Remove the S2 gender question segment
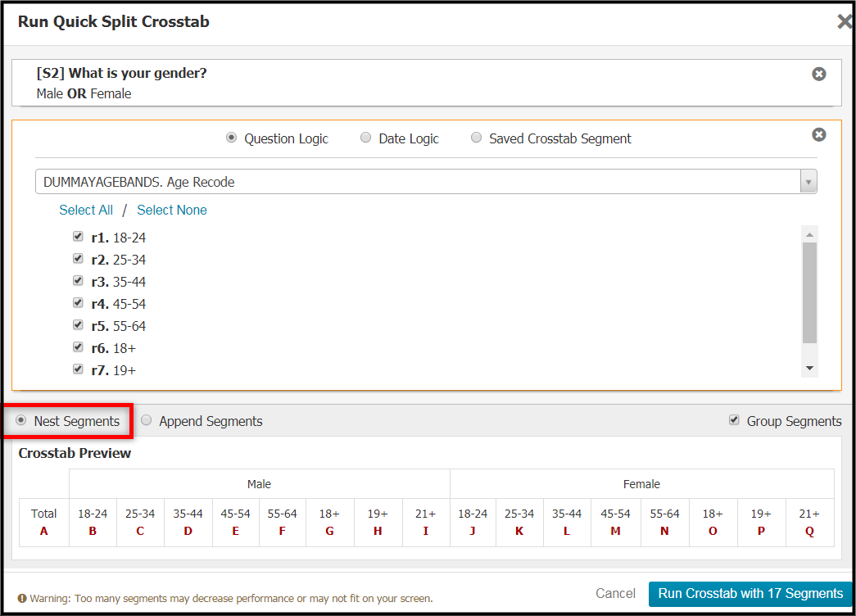Image resolution: width=856 pixels, height=616 pixels. (x=819, y=74)
